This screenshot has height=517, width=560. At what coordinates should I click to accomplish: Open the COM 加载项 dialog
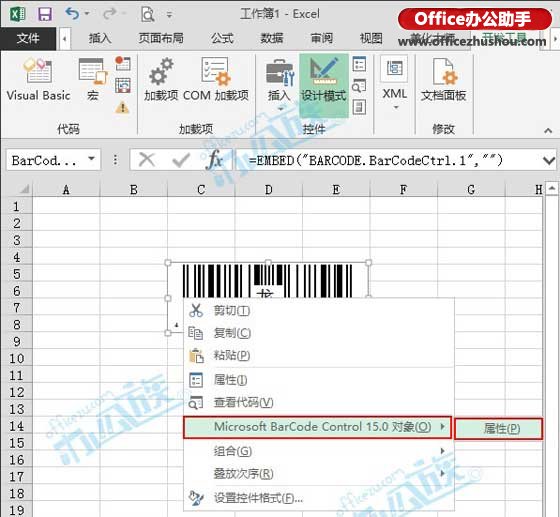215,80
